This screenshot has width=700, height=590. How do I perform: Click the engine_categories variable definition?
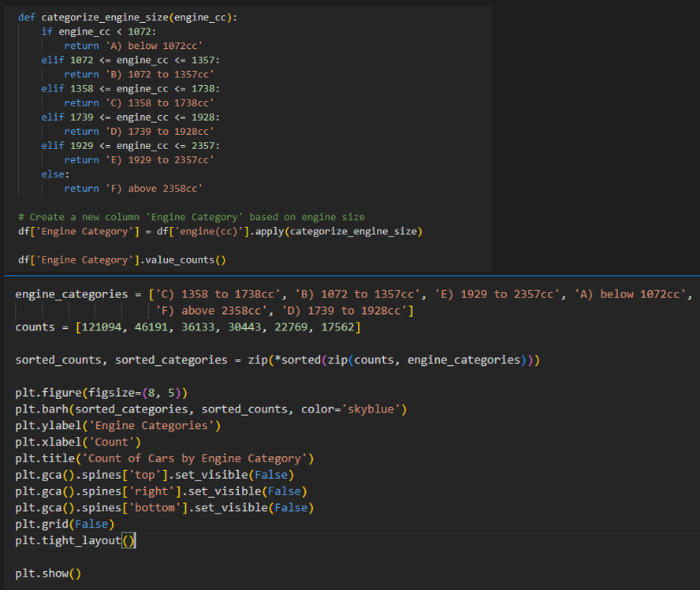pos(72,294)
